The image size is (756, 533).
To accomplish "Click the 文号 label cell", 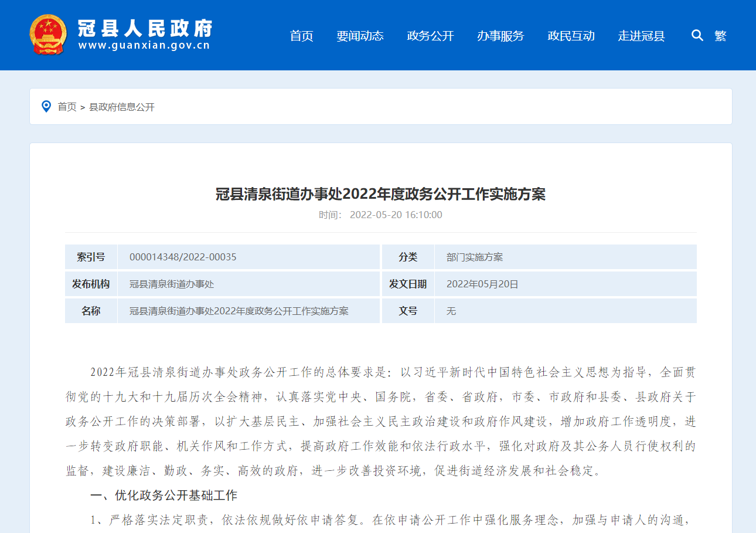I will pos(408,311).
